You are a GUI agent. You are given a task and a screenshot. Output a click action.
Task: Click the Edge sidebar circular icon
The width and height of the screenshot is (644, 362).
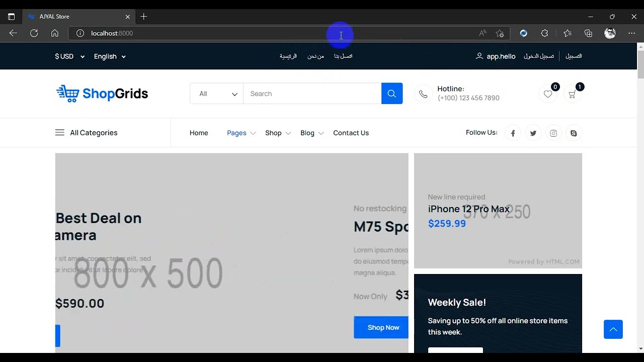[x=523, y=33]
